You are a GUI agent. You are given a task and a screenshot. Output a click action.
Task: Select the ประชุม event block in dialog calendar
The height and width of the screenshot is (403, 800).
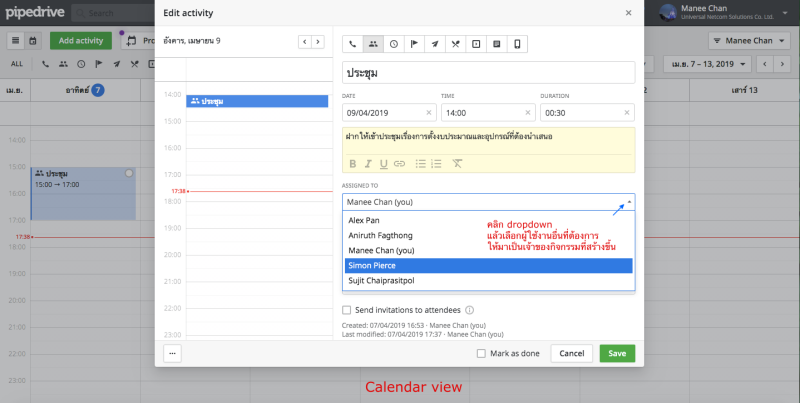(x=257, y=101)
